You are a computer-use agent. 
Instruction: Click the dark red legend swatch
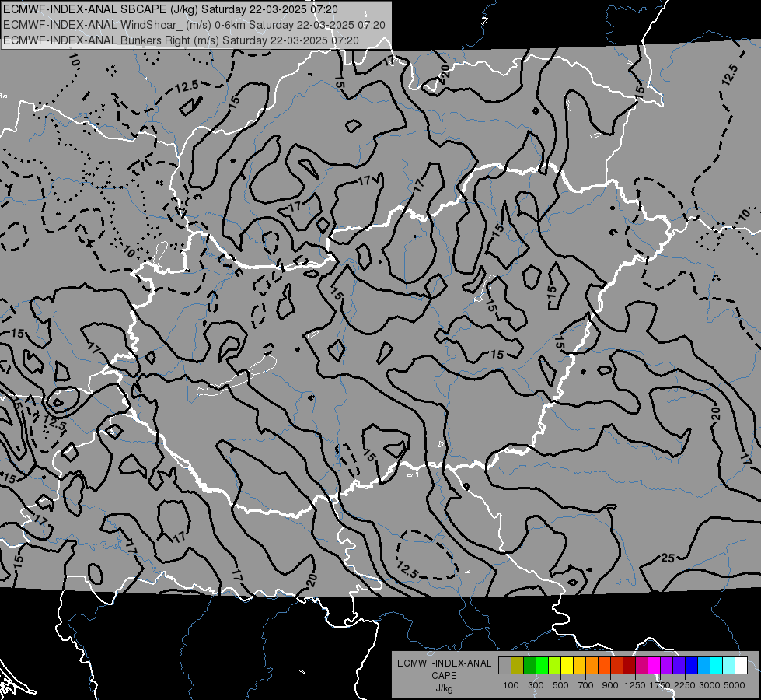629,666
